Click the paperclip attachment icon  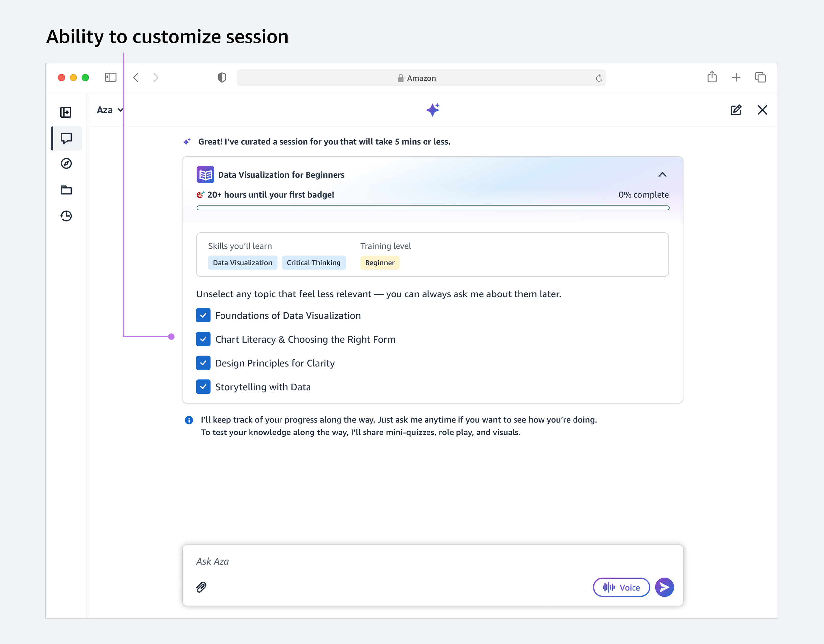[x=201, y=587]
